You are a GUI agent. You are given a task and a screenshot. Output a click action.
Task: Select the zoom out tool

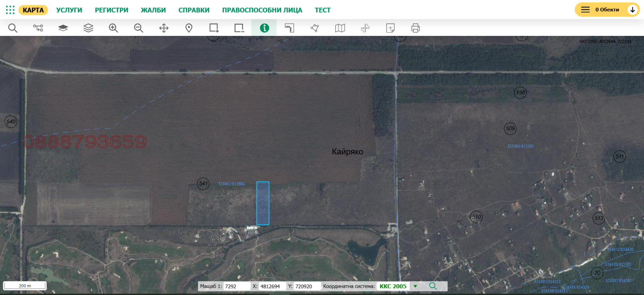[138, 28]
